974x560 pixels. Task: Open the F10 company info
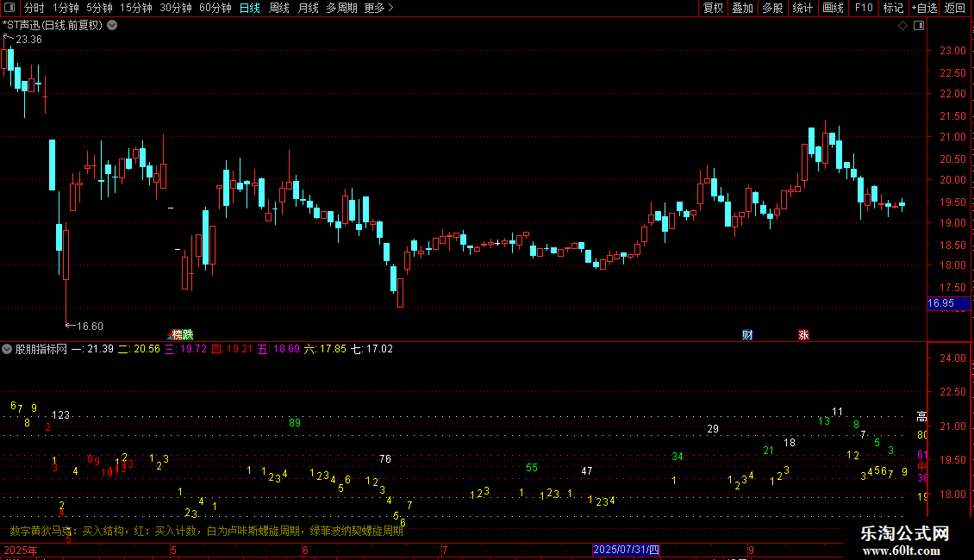(x=864, y=8)
